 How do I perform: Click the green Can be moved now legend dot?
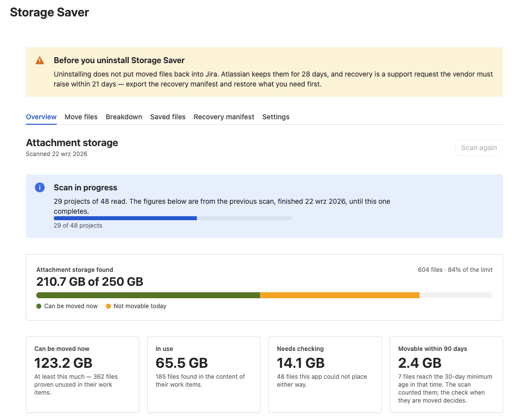click(x=39, y=306)
